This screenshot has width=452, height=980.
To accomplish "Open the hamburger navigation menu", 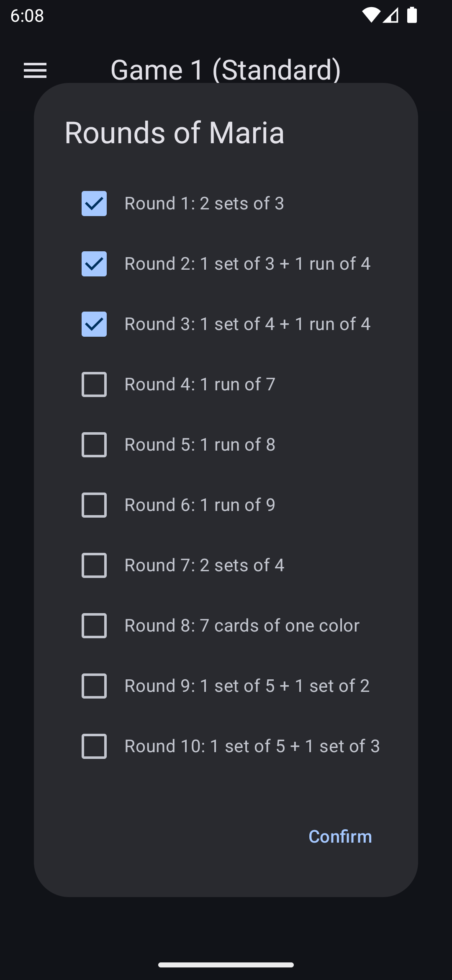I will click(x=35, y=70).
